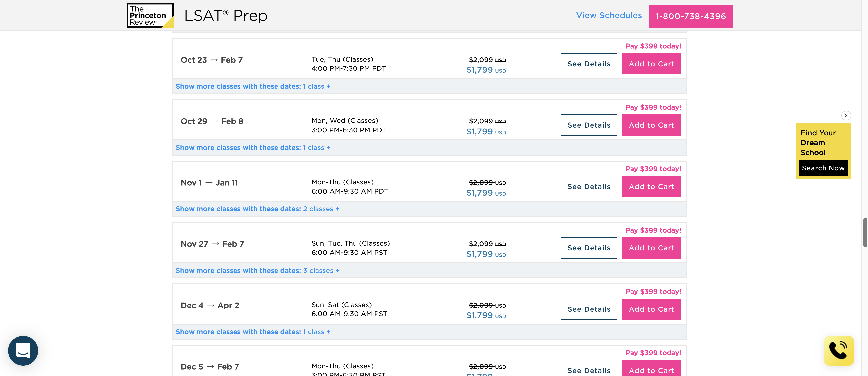Open the chat support bubble icon
Viewport: 868px width, 376px height.
23,350
